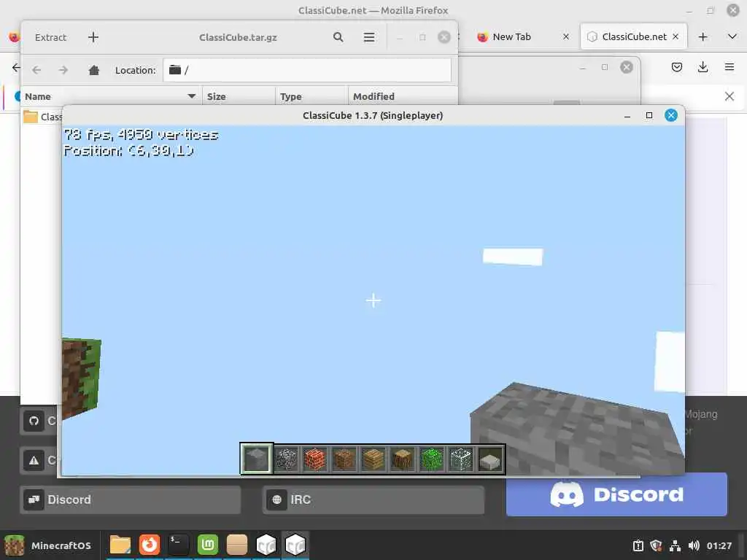Viewport: 747px width, 560px height.
Task: Click the Save to Pocket icon in Firefox
Action: point(676,67)
